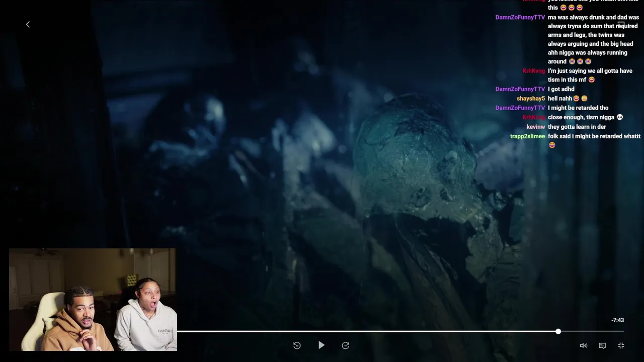Click DamnZoFunnyTTV beside 'I got adhd'
The width and height of the screenshot is (644, 362).
pyautogui.click(x=520, y=89)
